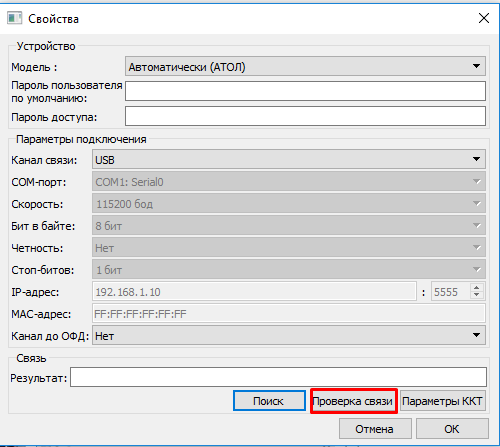Click the Модель label

34,67
